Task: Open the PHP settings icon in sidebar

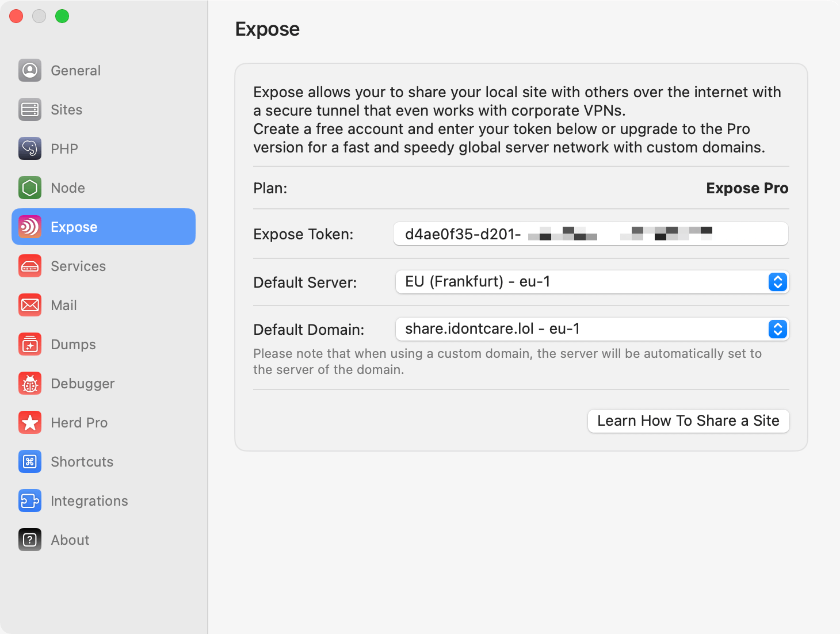Action: point(29,148)
